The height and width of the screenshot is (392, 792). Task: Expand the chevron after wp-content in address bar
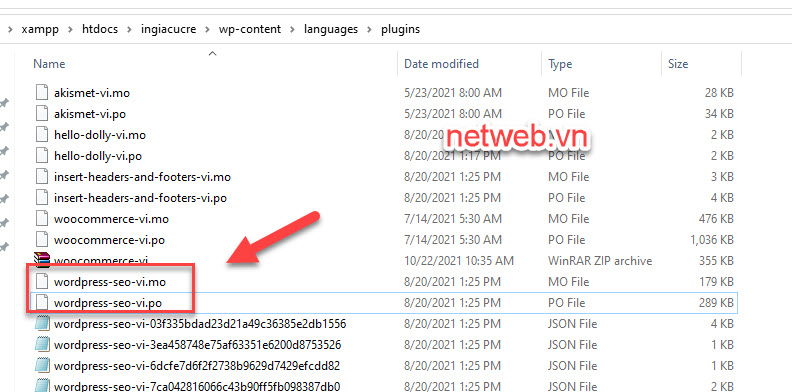point(292,30)
